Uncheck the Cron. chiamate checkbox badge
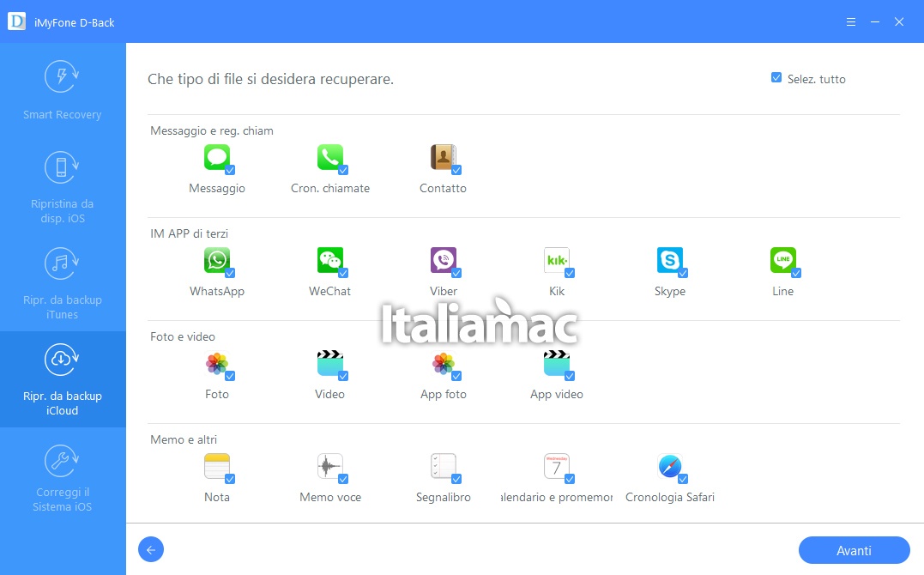The image size is (924, 575). point(343,171)
